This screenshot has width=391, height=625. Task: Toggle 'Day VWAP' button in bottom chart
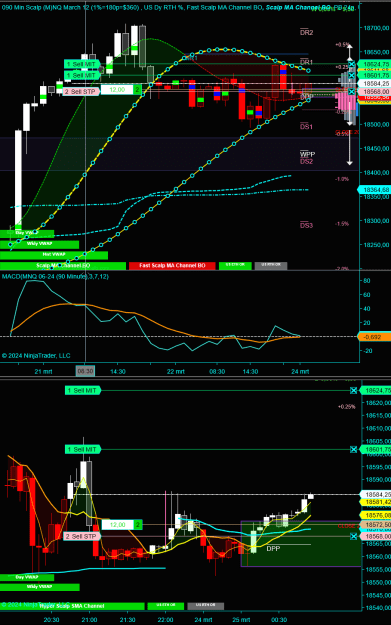pyautogui.click(x=27, y=577)
